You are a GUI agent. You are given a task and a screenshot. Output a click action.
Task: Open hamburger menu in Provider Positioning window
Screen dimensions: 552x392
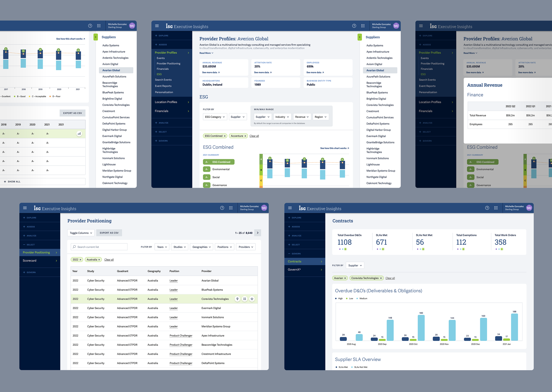25,208
